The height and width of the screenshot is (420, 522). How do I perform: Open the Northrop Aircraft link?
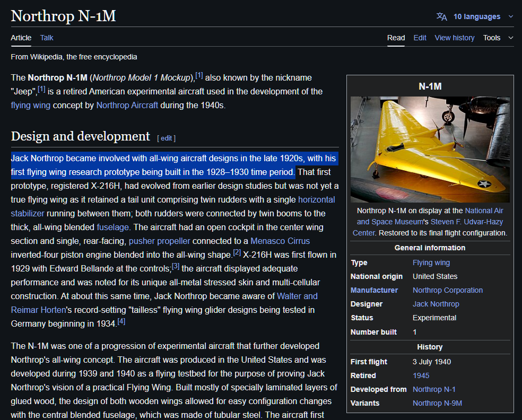pos(127,105)
